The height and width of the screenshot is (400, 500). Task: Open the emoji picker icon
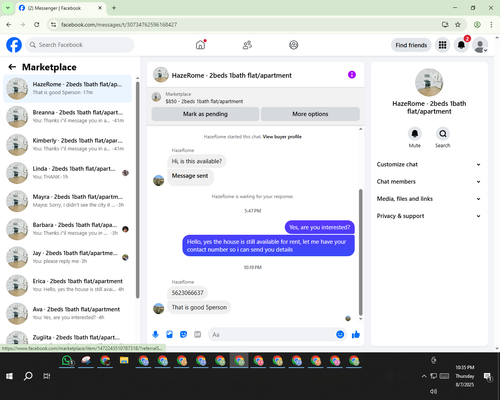click(340, 334)
